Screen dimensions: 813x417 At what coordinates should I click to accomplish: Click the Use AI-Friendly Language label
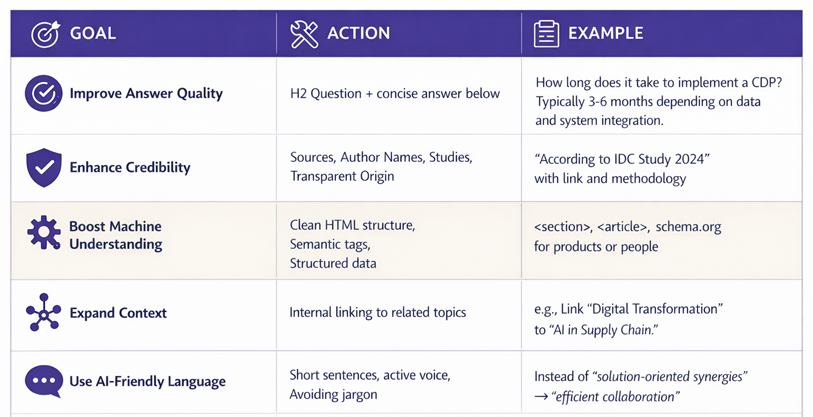(147, 381)
